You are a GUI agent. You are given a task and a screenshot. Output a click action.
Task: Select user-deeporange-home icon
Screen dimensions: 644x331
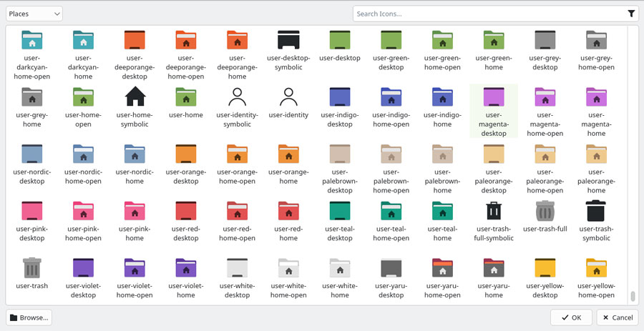(238, 40)
